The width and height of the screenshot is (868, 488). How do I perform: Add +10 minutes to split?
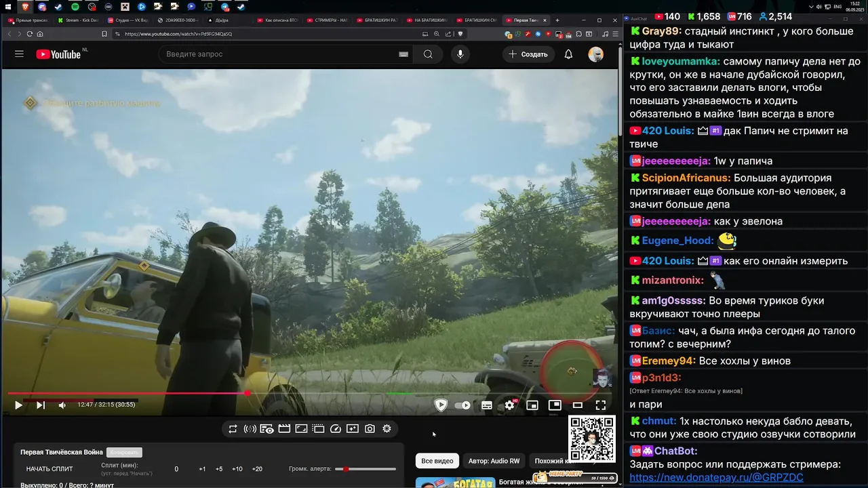[x=237, y=469]
